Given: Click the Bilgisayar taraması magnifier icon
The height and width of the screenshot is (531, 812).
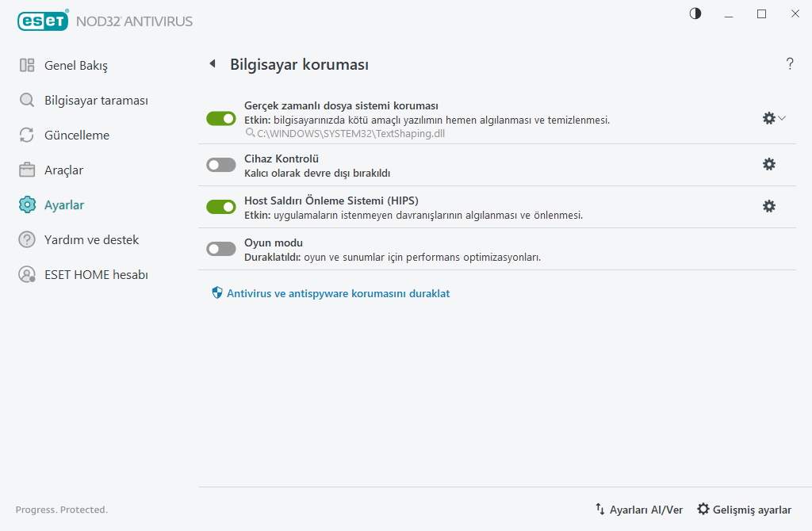Looking at the screenshot, I should point(27,100).
